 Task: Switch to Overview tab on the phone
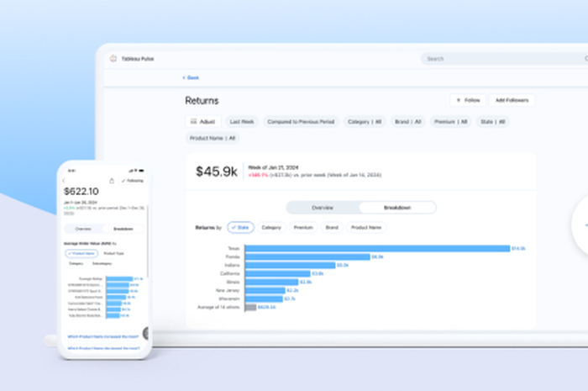tap(83, 229)
